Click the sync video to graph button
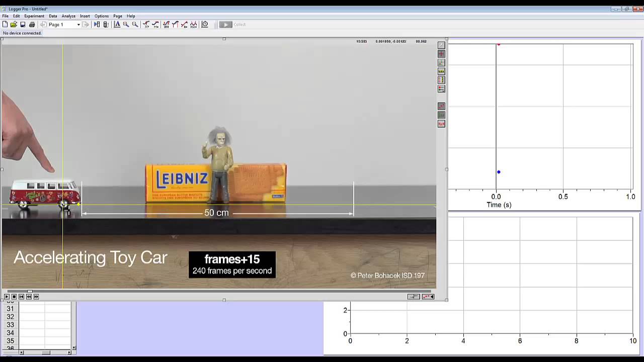 (413, 297)
